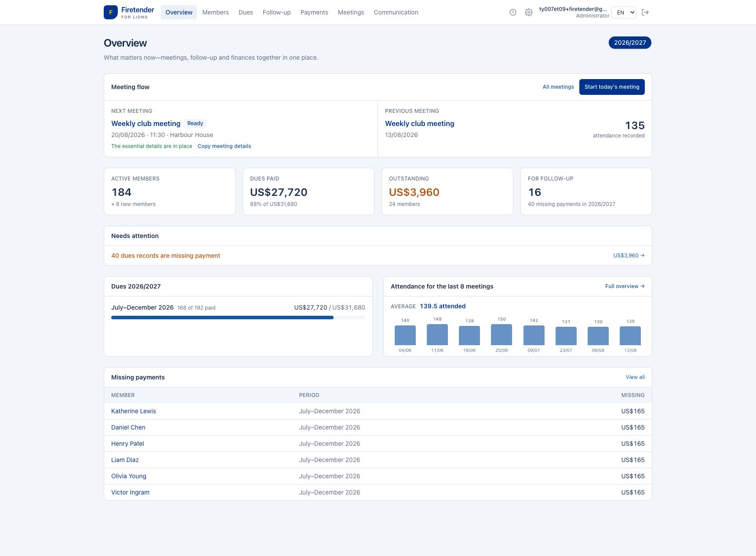Open settings via the gear icon
The image size is (756, 556).
pos(529,12)
